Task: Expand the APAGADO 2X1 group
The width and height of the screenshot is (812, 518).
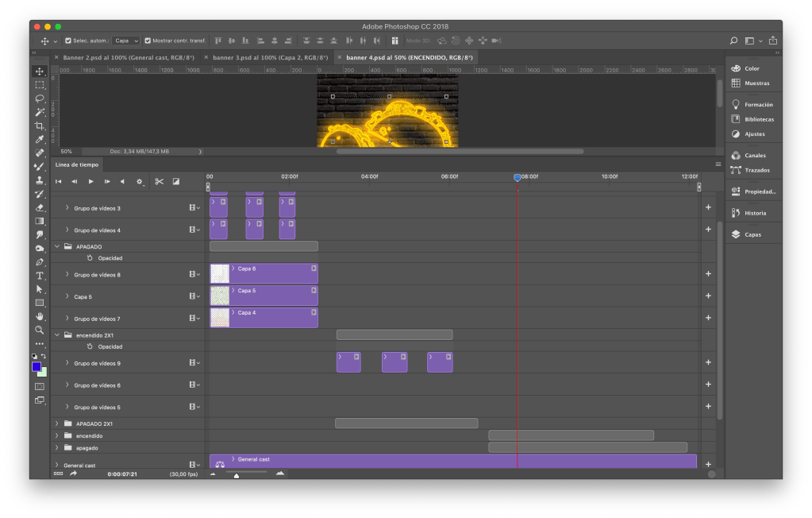Action: tap(57, 423)
